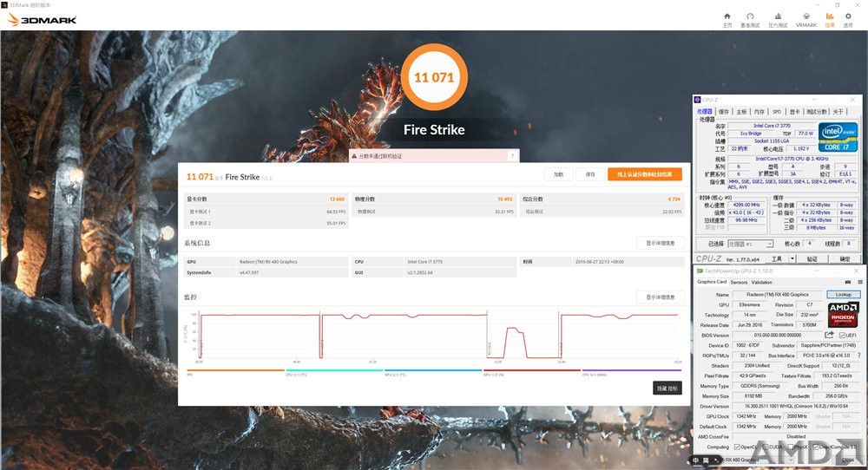Click the 3DMark logo at top left
The width and height of the screenshot is (868, 470).
[42, 20]
